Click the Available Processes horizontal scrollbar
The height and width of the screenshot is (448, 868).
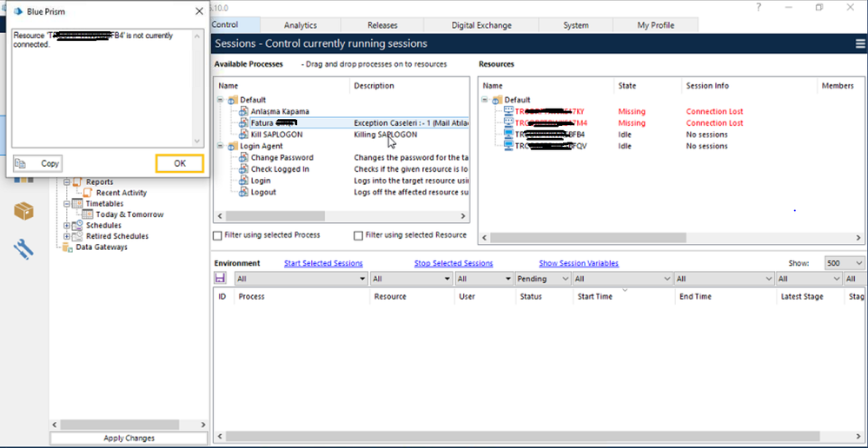[341, 215]
